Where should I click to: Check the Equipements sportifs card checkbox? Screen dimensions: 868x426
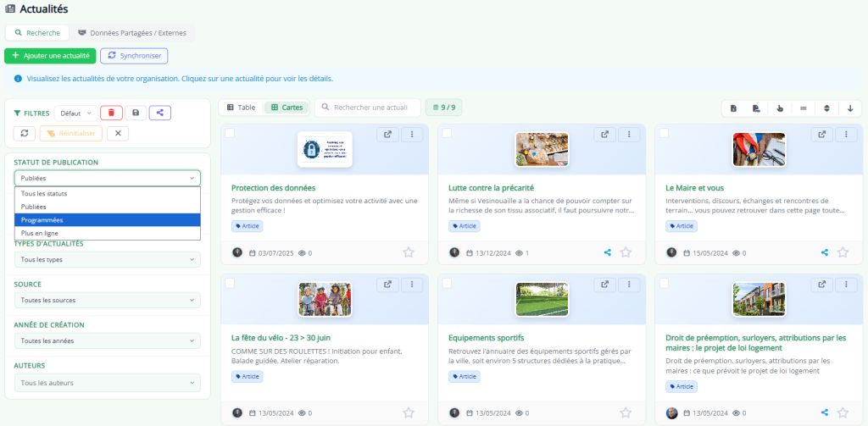pos(447,283)
